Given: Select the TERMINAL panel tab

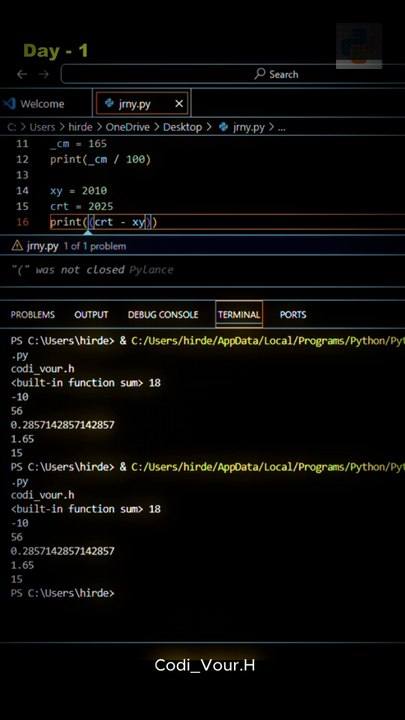Looking at the screenshot, I should coord(239,315).
